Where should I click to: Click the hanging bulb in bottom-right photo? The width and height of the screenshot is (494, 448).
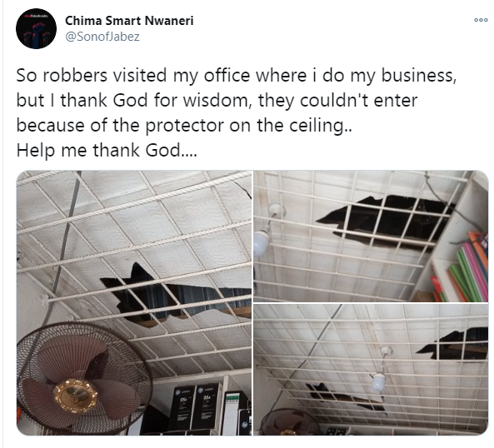[x=378, y=381]
